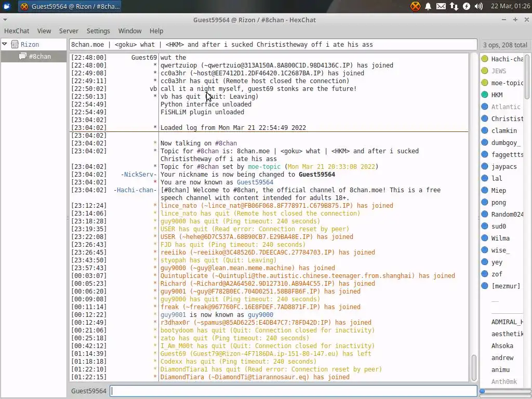The image size is (532, 399).
Task: Select user moe-topic status dot icon
Action: pyautogui.click(x=485, y=83)
